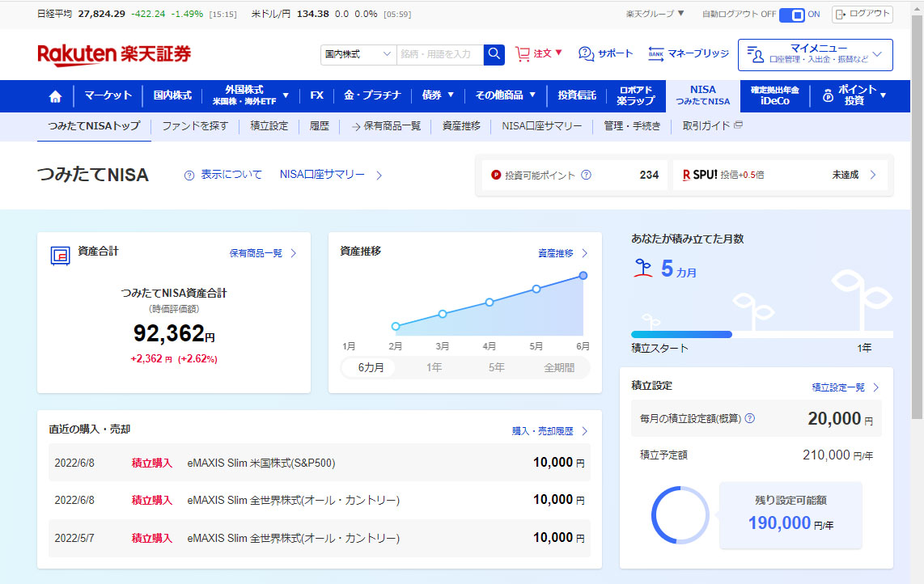924x584 pixels.
Task: Click the magnifier search button
Action: click(494, 54)
